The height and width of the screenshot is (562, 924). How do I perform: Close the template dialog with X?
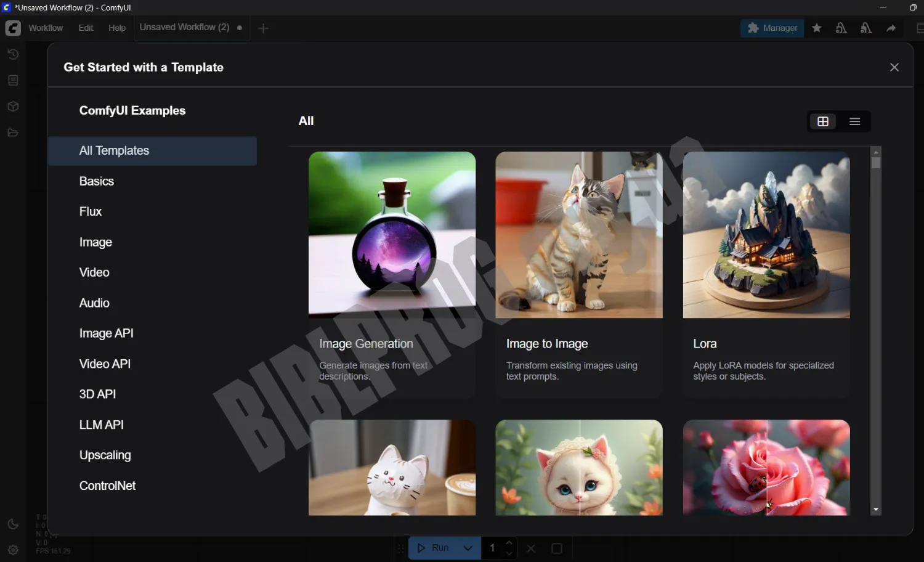tap(894, 67)
